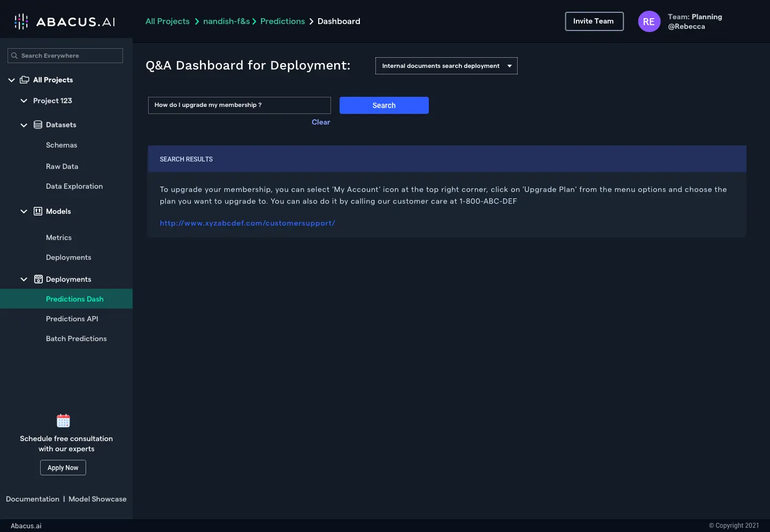Select Batch Predictions menu item
Image resolution: width=770 pixels, height=532 pixels.
pos(76,338)
